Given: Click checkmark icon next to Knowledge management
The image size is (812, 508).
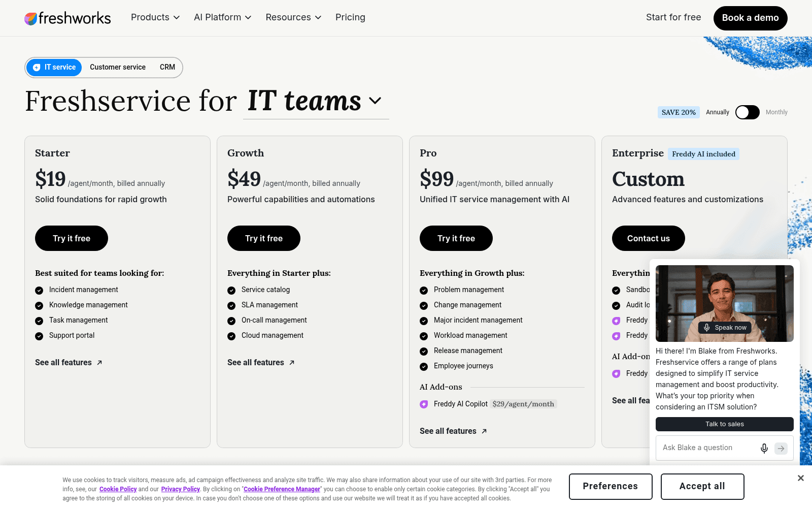Looking at the screenshot, I should click(x=39, y=306).
